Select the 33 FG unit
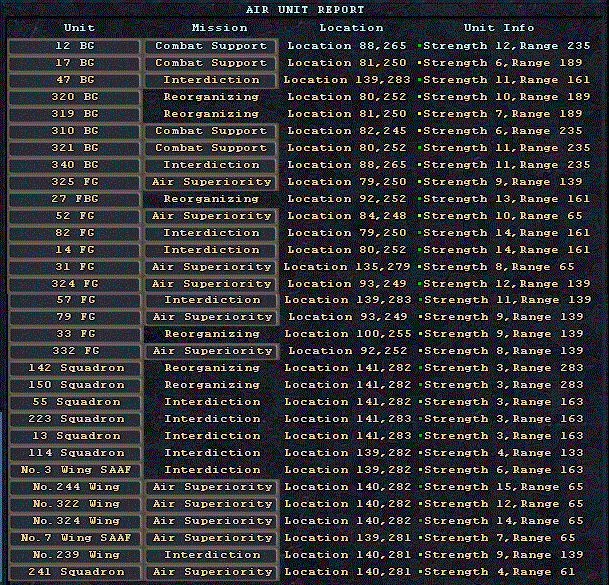Viewport: 609px width, 585px height. pyautogui.click(x=75, y=334)
